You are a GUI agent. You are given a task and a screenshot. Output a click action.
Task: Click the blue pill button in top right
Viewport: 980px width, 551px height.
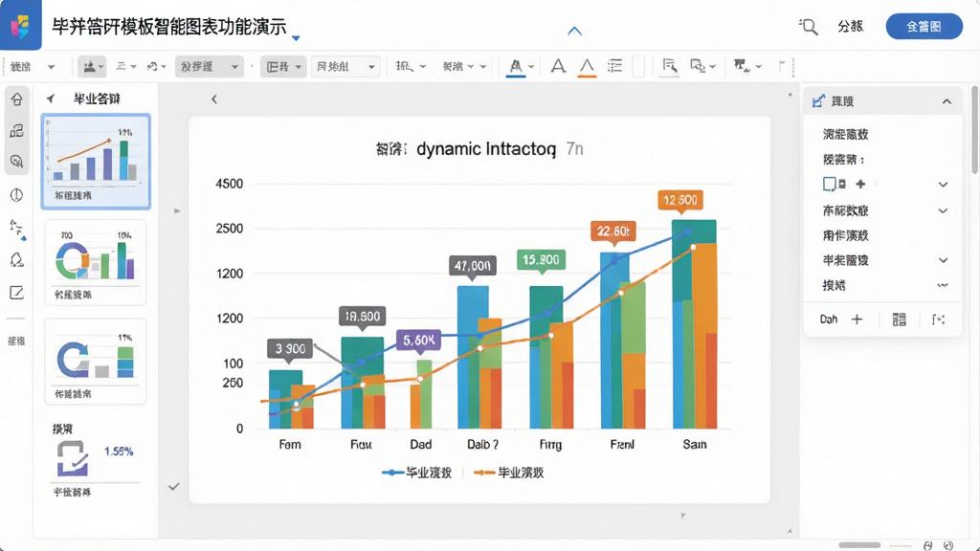click(924, 26)
